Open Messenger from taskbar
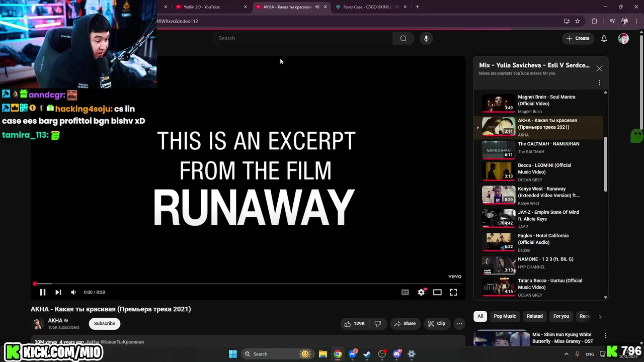 tap(353, 354)
